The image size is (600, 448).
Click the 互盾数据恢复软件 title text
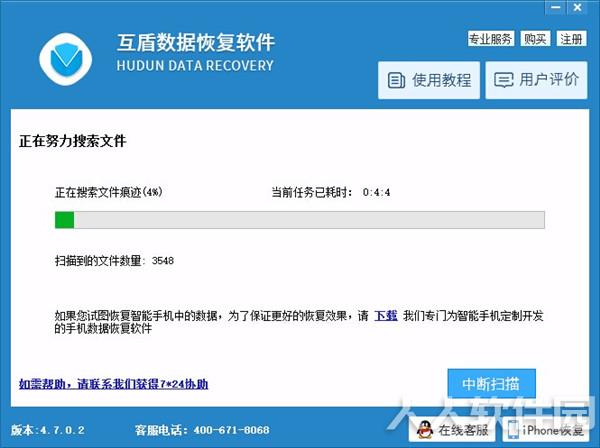pyautogui.click(x=196, y=42)
